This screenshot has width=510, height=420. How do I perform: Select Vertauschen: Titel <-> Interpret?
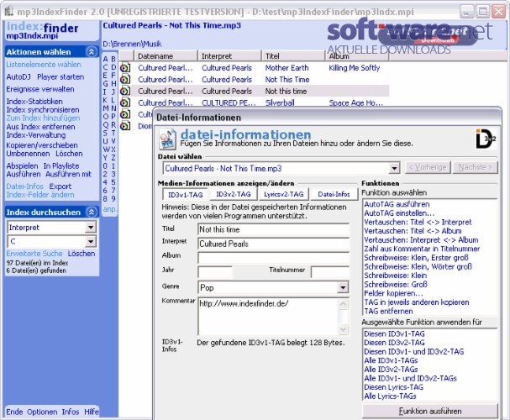418,222
